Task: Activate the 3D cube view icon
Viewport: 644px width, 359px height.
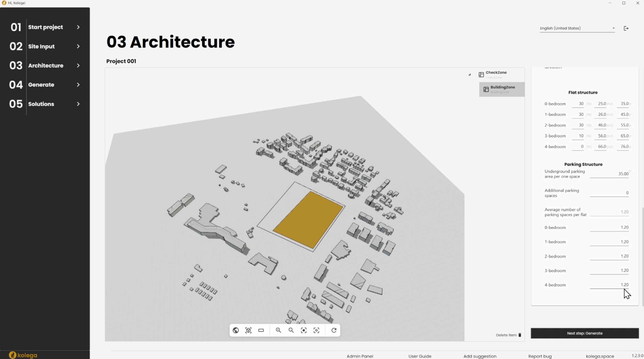Action: (x=248, y=330)
